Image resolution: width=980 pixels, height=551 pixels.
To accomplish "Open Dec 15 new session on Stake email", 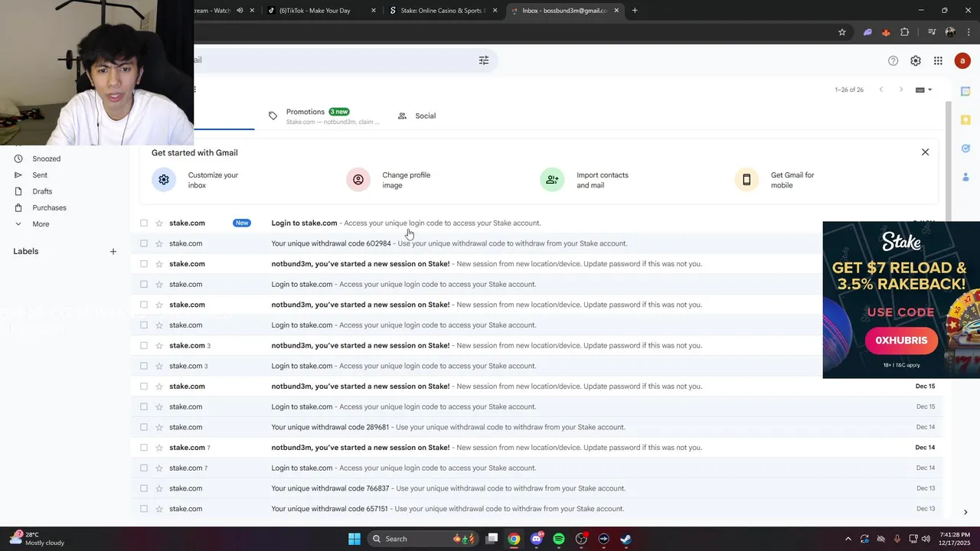I will click(536, 386).
